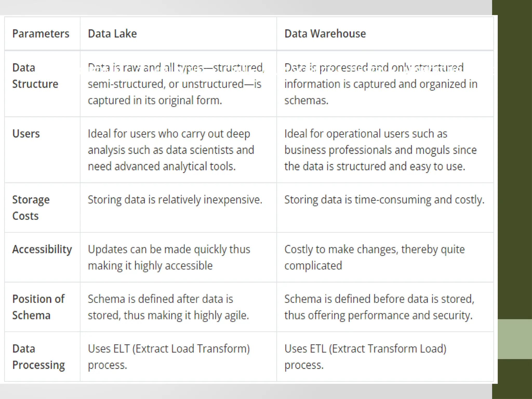Select the Storage Costs row label
Screen dimensions: 532x399
31,208
